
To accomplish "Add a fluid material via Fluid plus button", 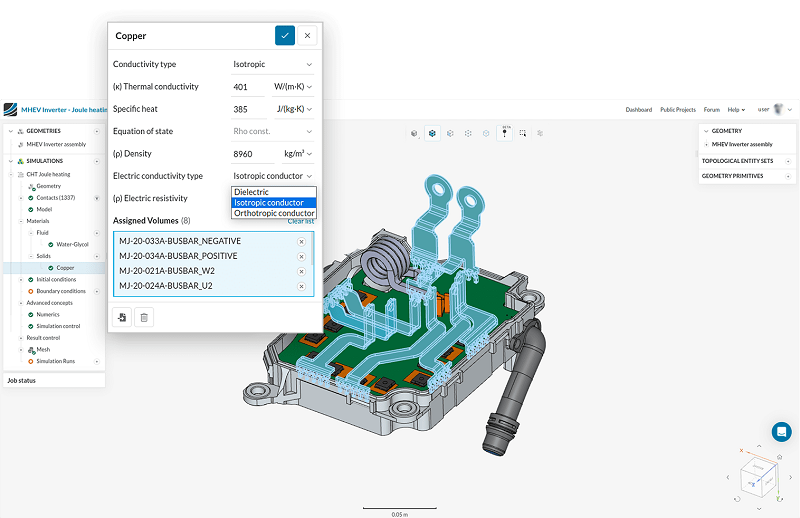I will pos(97,233).
